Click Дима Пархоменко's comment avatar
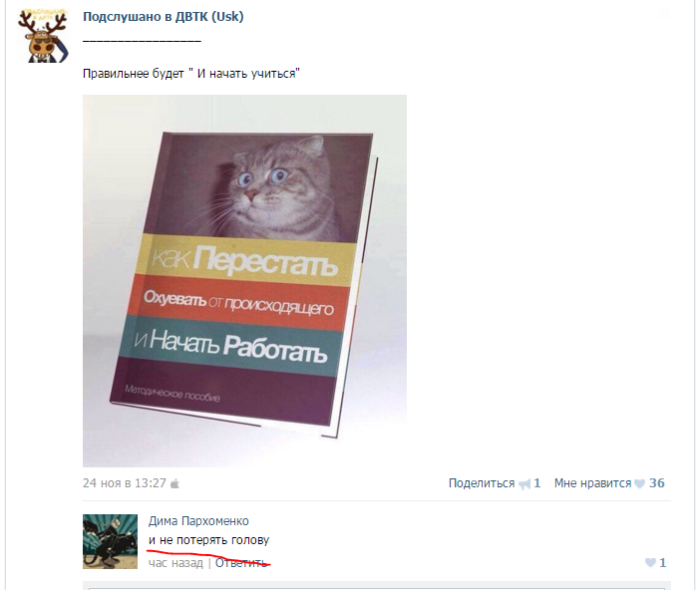Screen dimensions: 700x590 click(110, 541)
